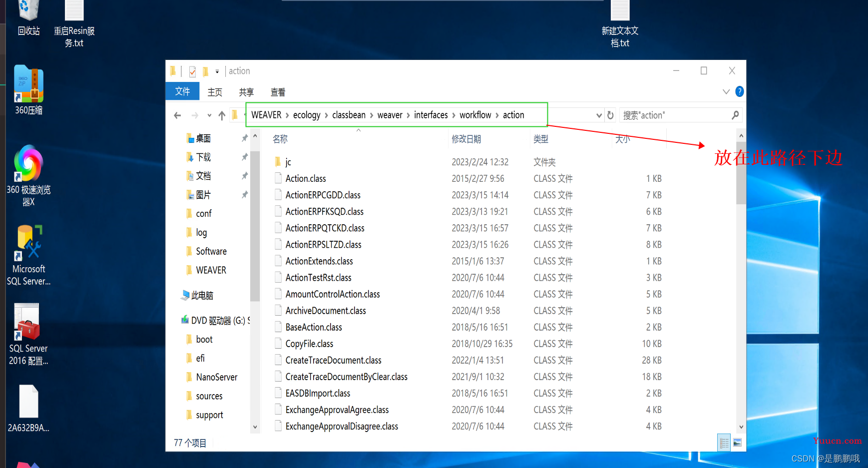This screenshot has height=468, width=868.
Task: Refresh the action folder view
Action: pyautogui.click(x=610, y=115)
